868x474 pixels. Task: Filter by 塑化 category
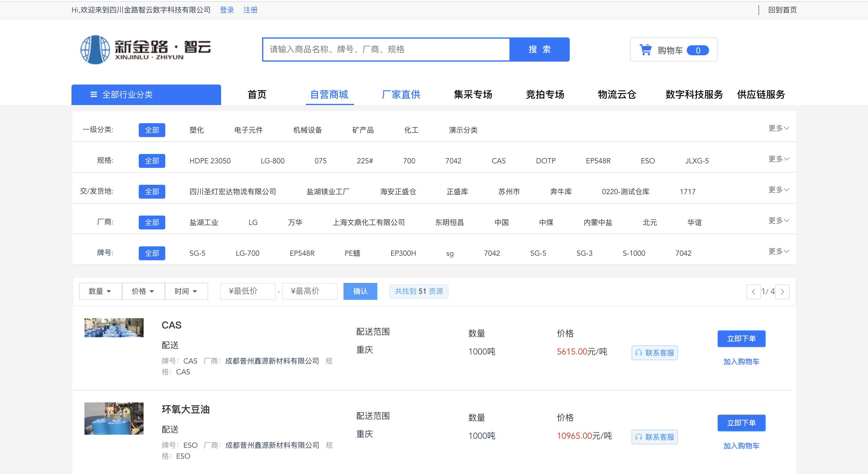196,130
